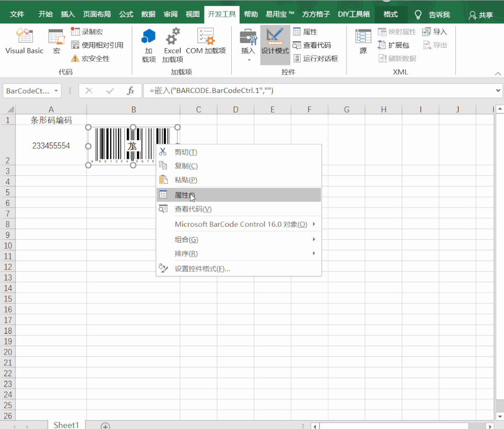Switch to the 插入 ribbon tab
Screen dimensions: 504x429
coord(68,14)
